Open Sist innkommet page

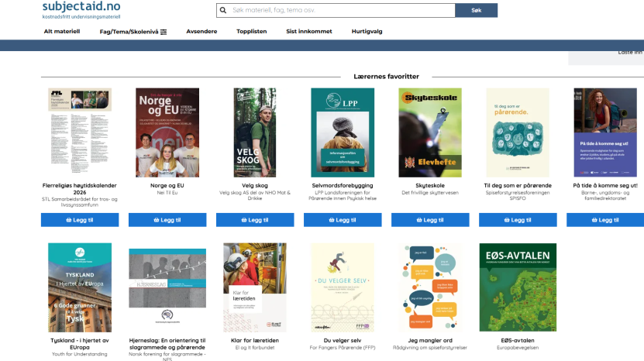(x=308, y=32)
